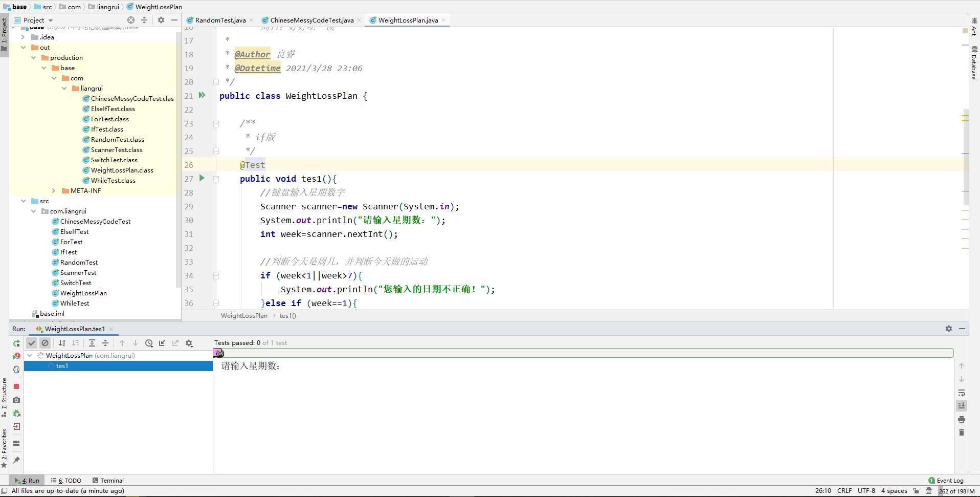This screenshot has height=497, width=980.
Task: Switch to ChineseMessyCodeTest.java tab
Action: [x=311, y=20]
